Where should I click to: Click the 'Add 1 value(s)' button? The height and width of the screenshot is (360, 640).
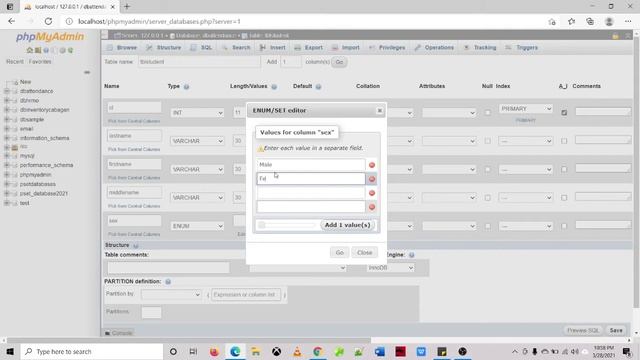tap(347, 225)
